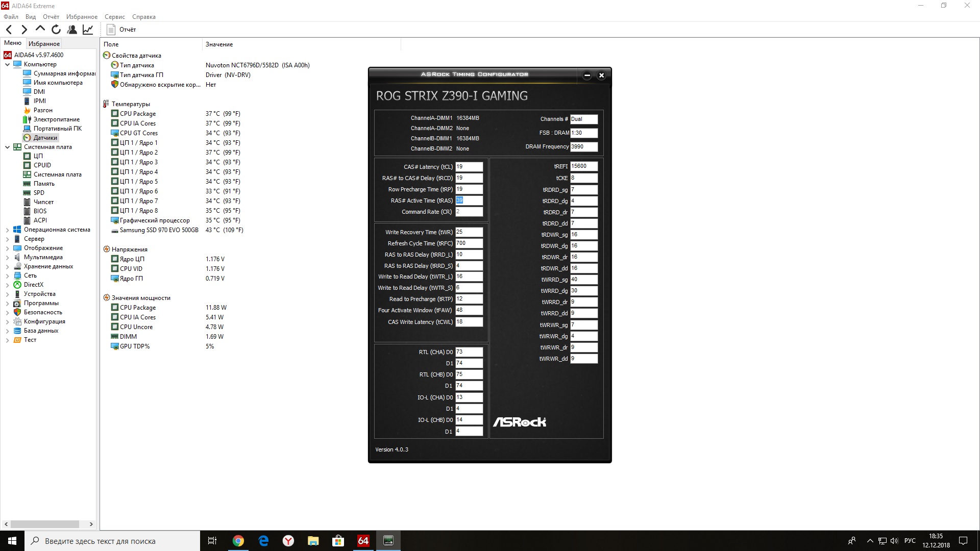980x551 pixels.
Task: Select Разгон in the sidebar tree
Action: [43, 110]
